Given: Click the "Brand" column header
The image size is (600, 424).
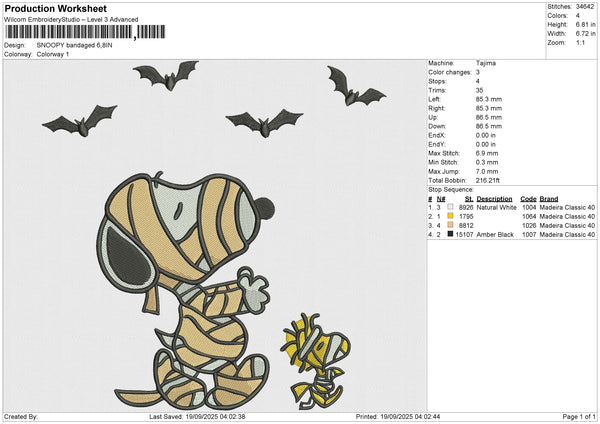Looking at the screenshot, I should tap(549, 199).
